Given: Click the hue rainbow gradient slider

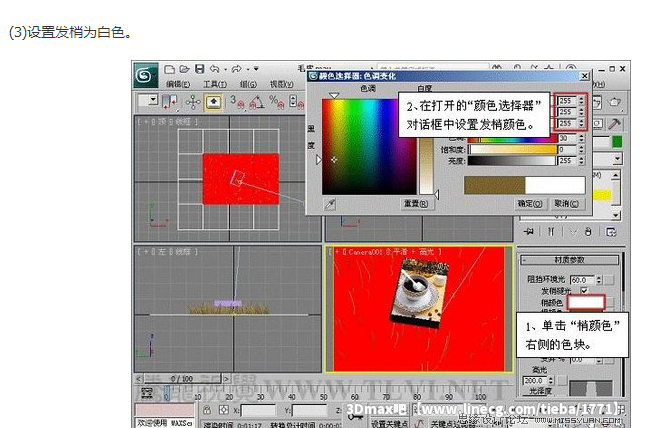Looking at the screenshot, I should point(512,139).
